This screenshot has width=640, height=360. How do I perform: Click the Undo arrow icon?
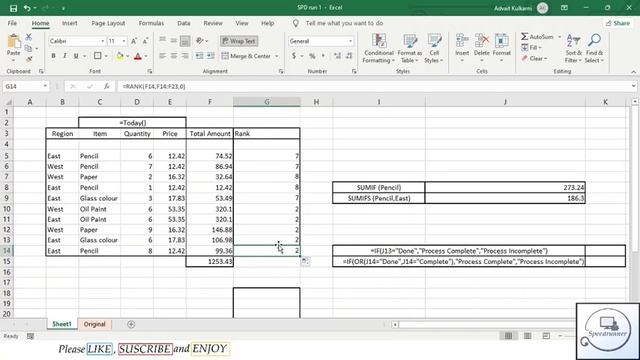pos(27,8)
